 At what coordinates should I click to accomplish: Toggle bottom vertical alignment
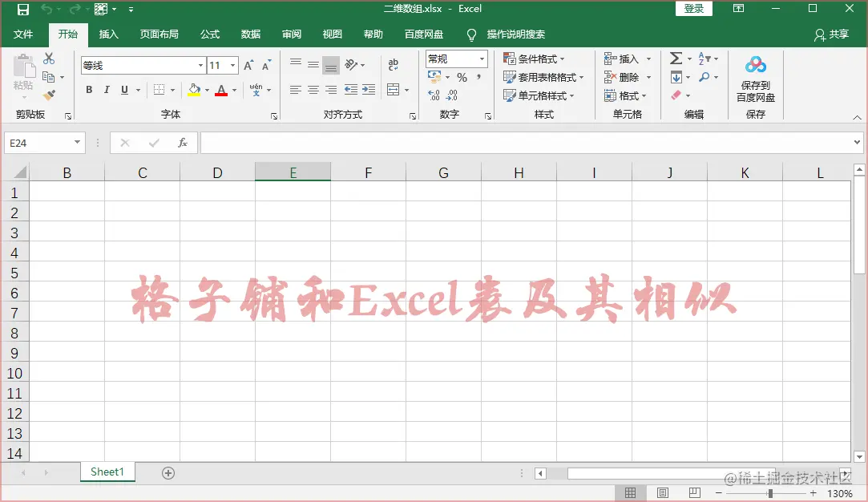coord(331,66)
